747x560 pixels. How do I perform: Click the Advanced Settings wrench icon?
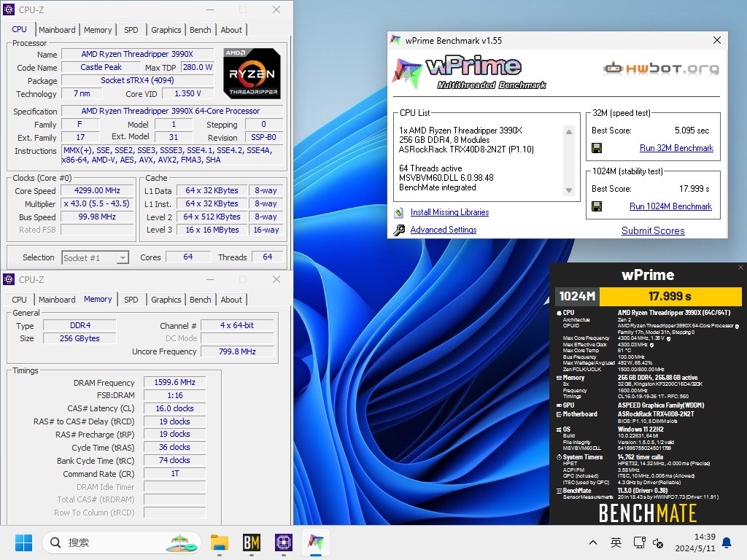point(399,230)
